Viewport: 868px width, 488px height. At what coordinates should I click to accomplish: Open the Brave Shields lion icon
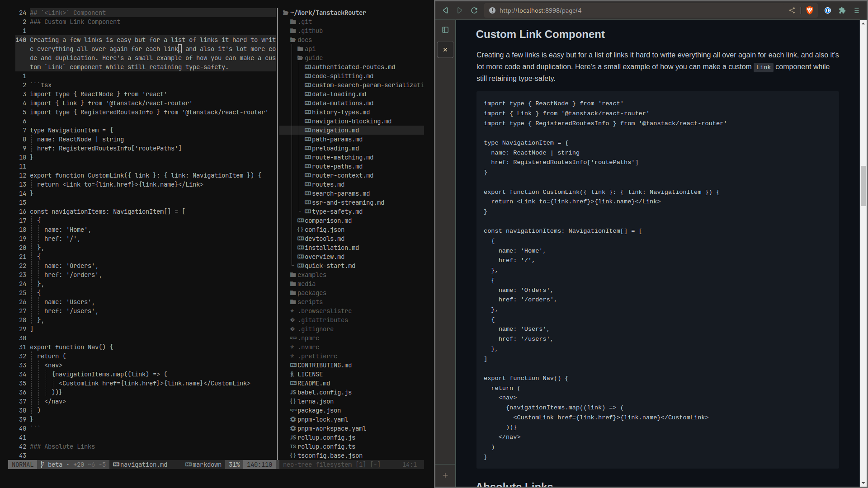[810, 10]
